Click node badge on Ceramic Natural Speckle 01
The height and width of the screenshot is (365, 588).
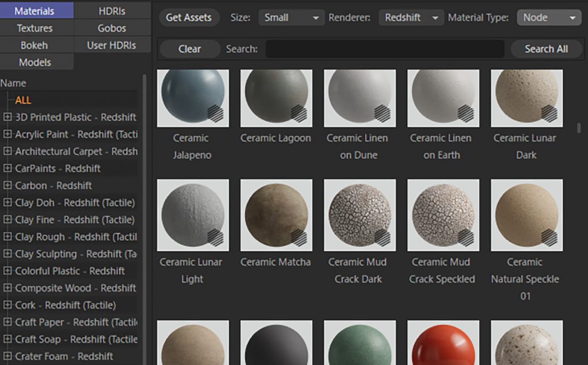550,237
